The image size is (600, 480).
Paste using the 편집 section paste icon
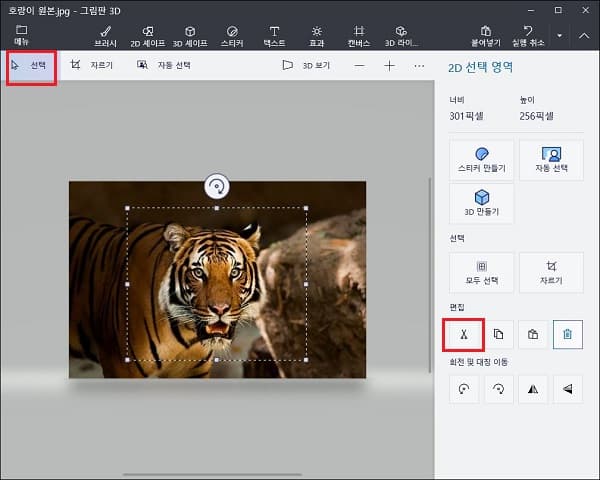click(x=533, y=335)
